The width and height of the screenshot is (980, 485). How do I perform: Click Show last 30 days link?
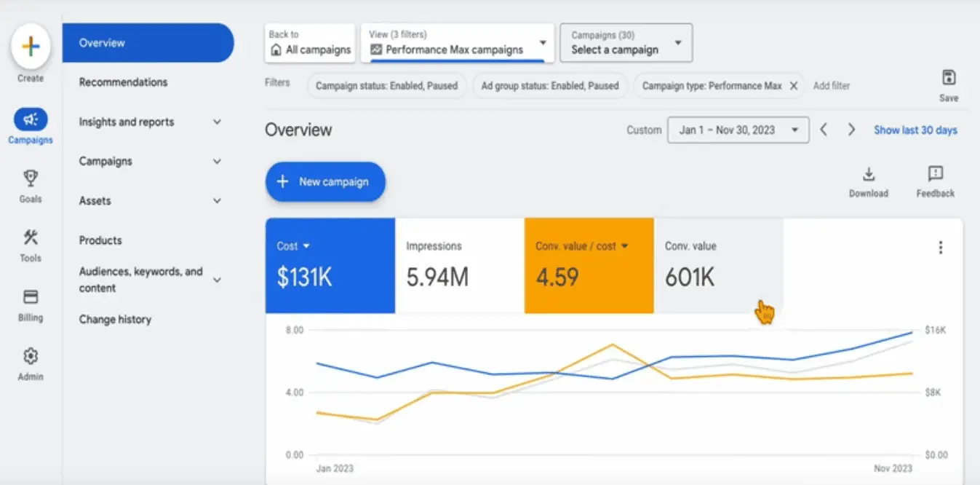(x=915, y=130)
